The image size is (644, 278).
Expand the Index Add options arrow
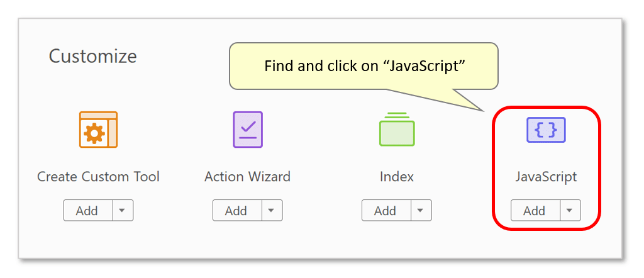pyautogui.click(x=421, y=211)
